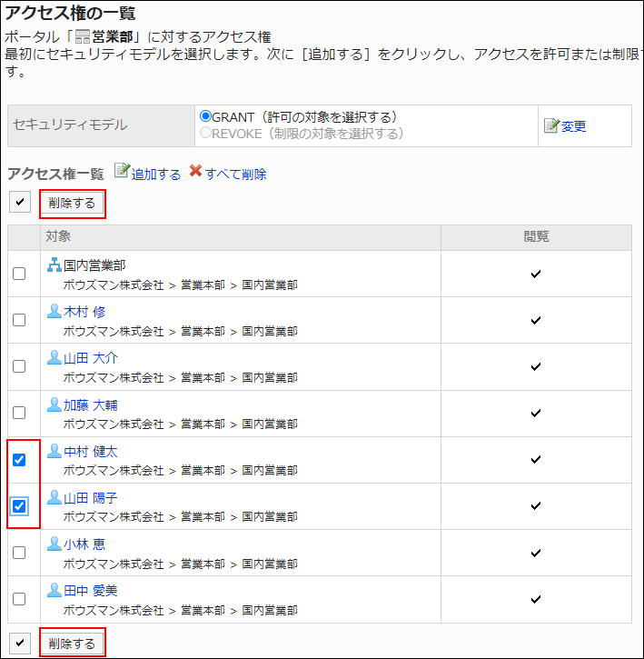Click the 国内営業部 organization name
Image resolution: width=644 pixels, height=659 pixels.
[x=94, y=265]
